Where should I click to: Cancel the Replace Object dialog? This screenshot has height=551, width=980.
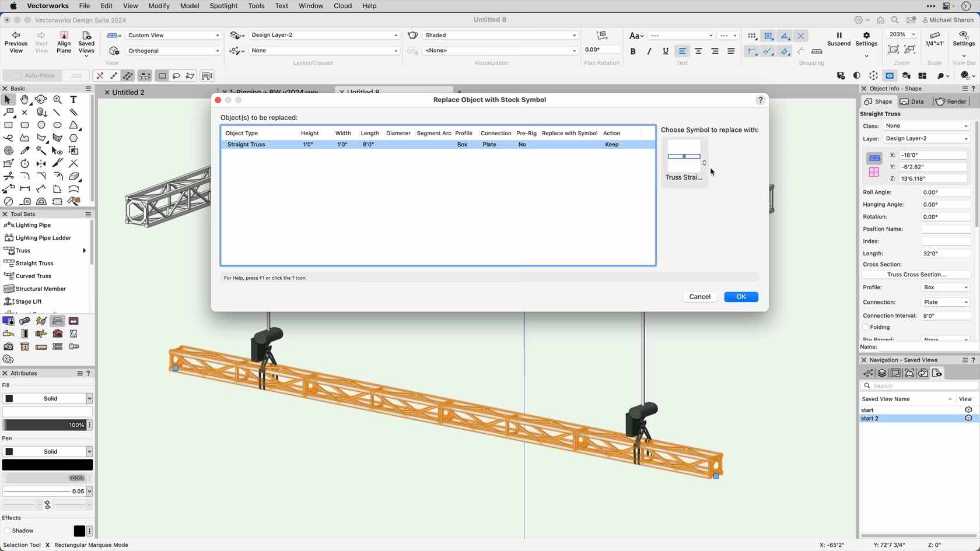coord(699,296)
